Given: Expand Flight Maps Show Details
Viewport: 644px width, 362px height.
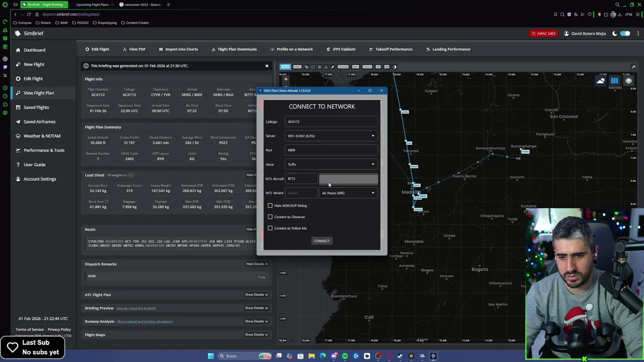Looking at the screenshot, I should coord(257,334).
